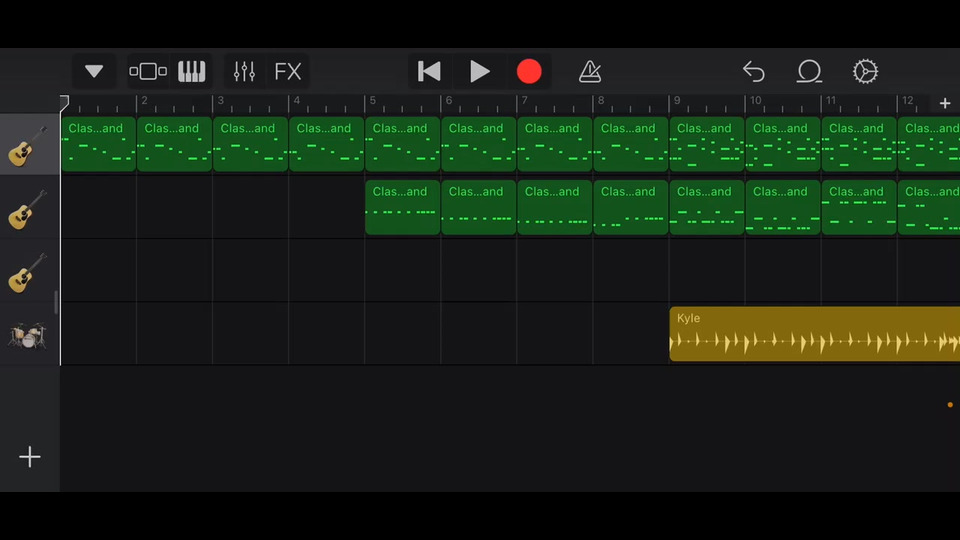Select the drum kit track header
Image resolution: width=960 pixels, height=540 pixels.
point(29,335)
